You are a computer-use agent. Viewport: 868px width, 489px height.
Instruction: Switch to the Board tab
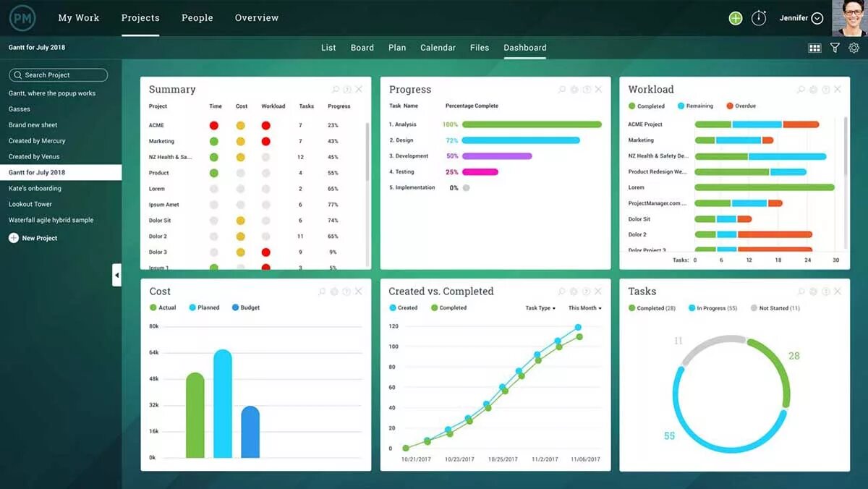point(362,48)
